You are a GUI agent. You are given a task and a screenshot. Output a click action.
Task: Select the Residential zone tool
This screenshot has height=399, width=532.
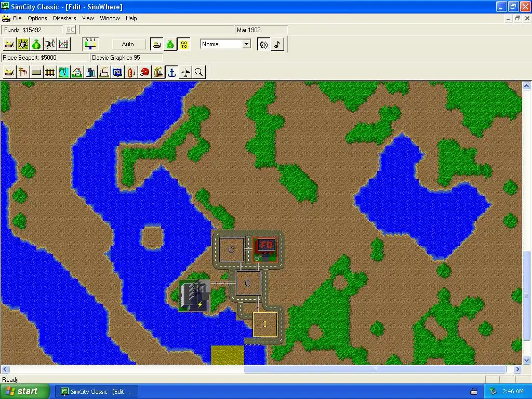point(77,72)
